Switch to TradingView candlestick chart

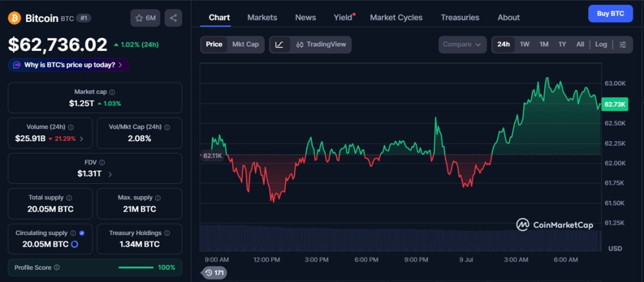321,45
